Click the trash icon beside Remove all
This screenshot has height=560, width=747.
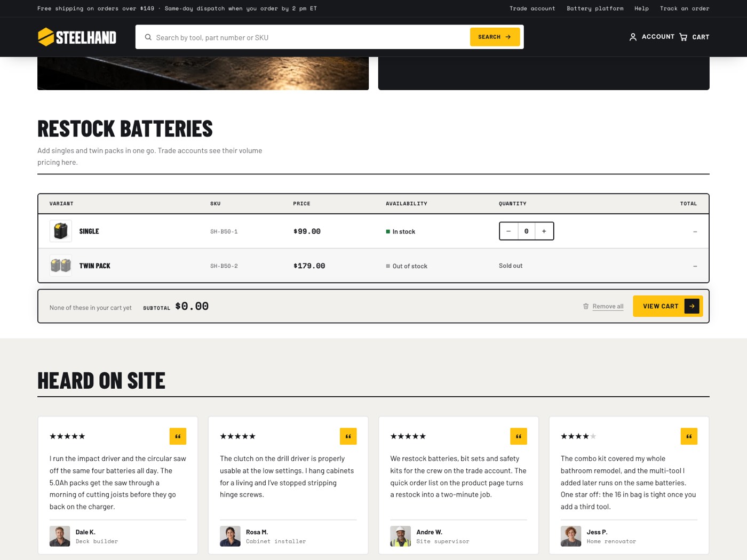point(586,306)
